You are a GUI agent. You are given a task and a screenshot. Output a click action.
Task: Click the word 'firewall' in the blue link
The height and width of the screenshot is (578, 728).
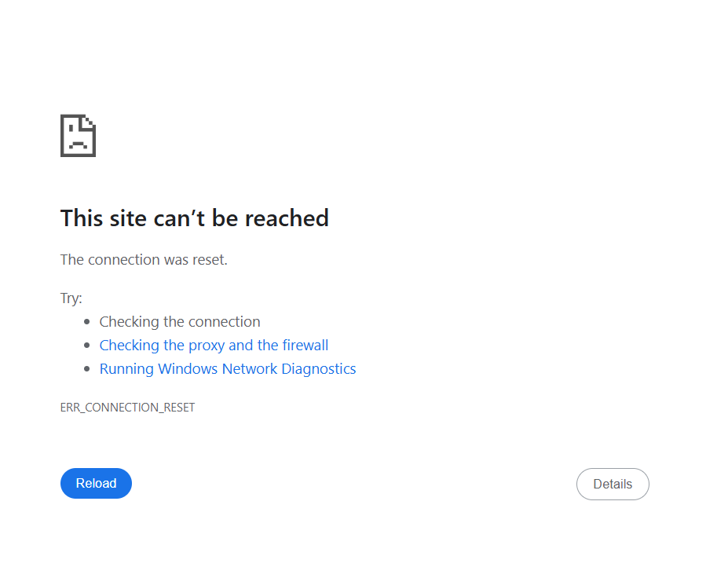305,346
